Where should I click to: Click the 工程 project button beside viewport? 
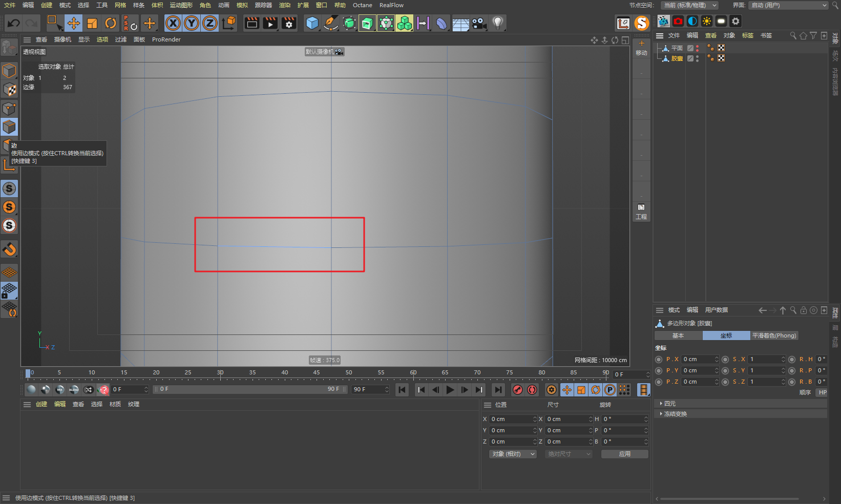[641, 212]
